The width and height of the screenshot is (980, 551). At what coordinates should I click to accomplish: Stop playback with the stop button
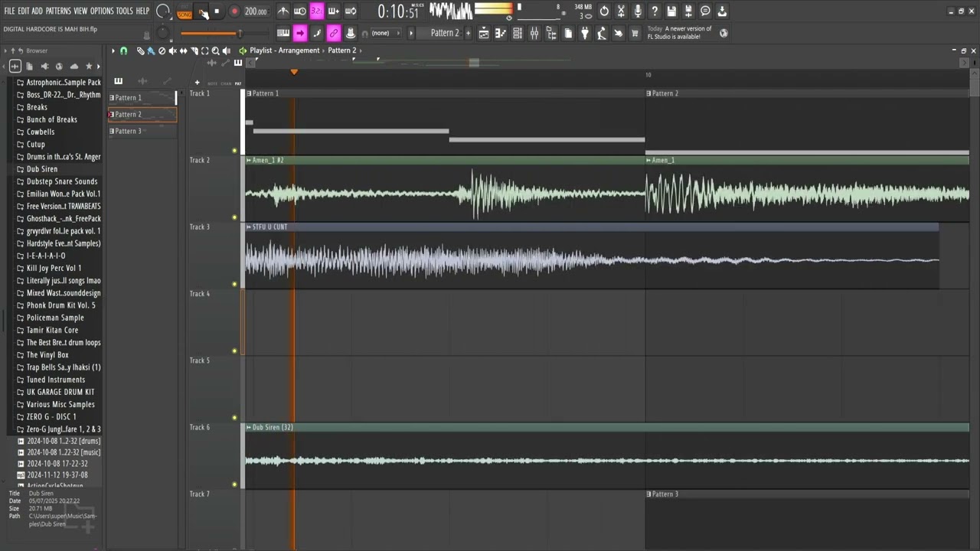217,11
